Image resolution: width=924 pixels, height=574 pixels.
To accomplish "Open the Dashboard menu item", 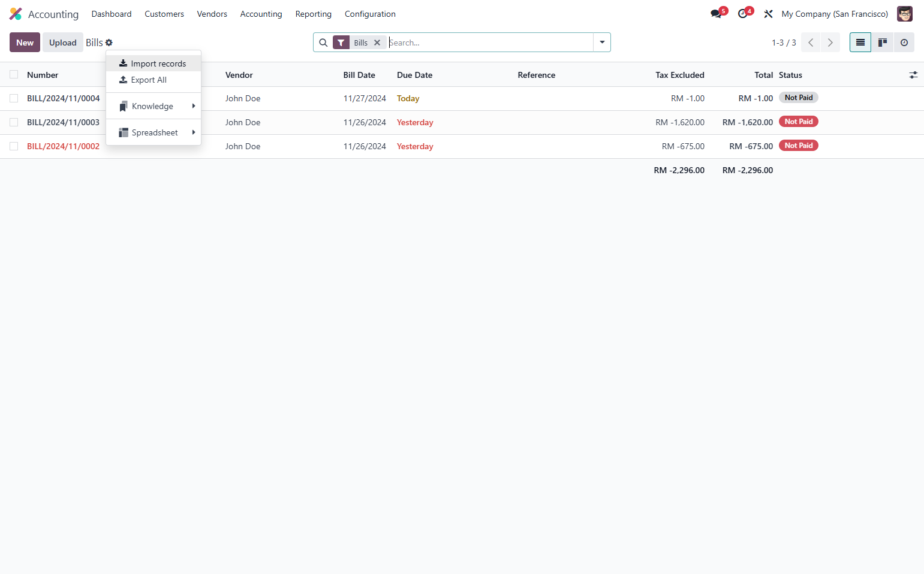I will [112, 14].
